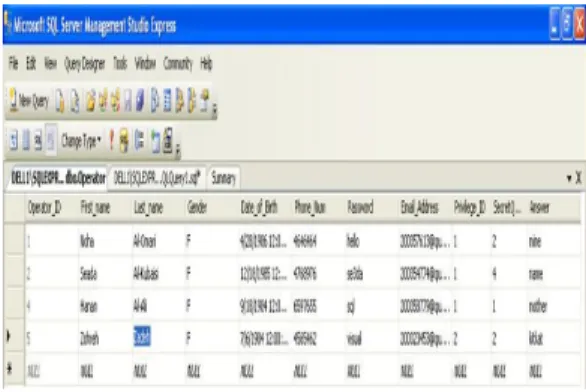Open query designer toolbar options overflow arrow
The width and height of the screenshot is (586, 392).
[178, 150]
